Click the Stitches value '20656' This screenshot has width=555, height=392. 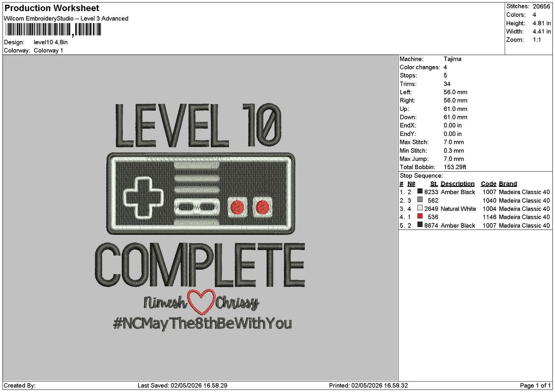tap(542, 7)
